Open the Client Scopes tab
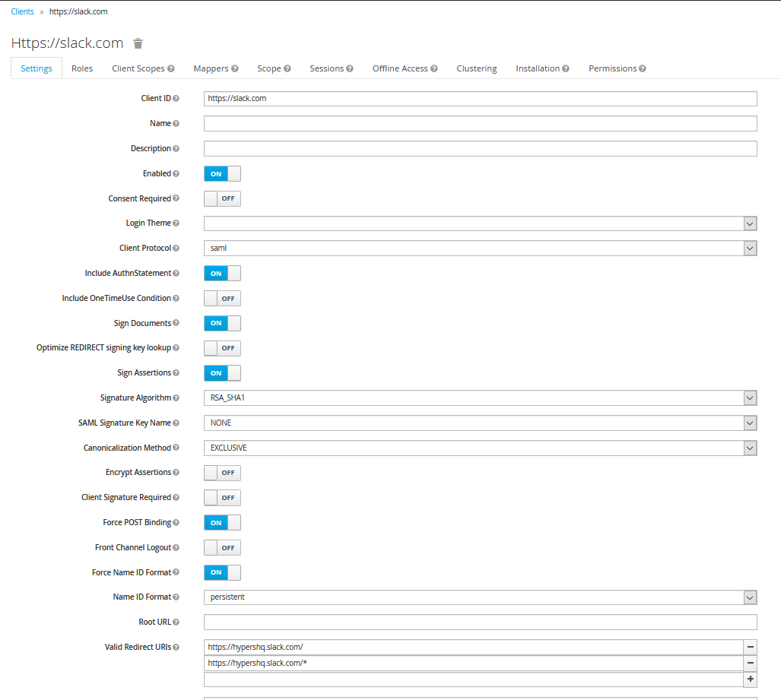Screen dimensions: 781x700 pos(143,68)
